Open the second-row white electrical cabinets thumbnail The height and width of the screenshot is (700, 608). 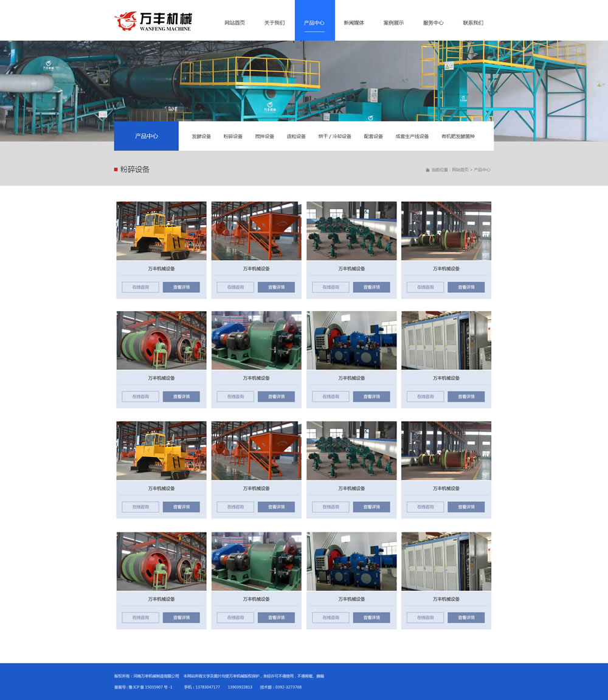[x=446, y=340]
